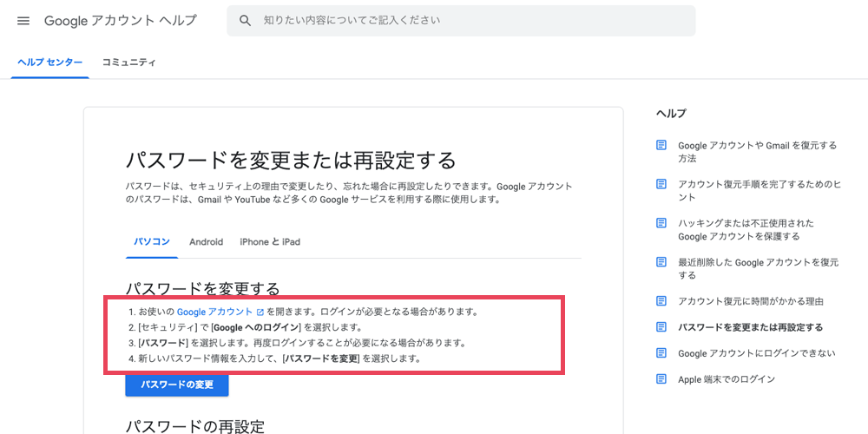The height and width of the screenshot is (434, 868).
Task: Click document icon beside アカウント復元に時間がかかる理由
Action: (x=661, y=300)
